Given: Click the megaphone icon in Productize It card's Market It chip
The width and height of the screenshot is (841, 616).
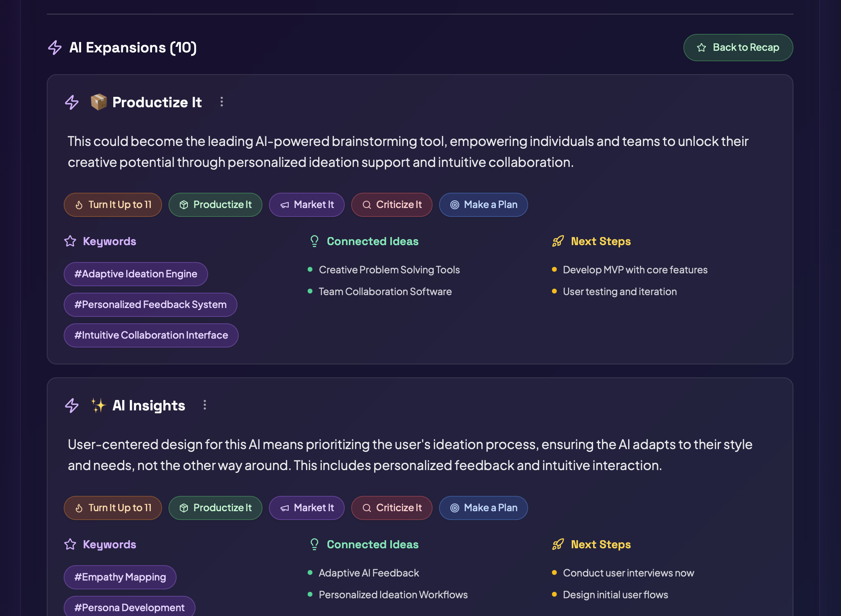Looking at the screenshot, I should click(285, 205).
